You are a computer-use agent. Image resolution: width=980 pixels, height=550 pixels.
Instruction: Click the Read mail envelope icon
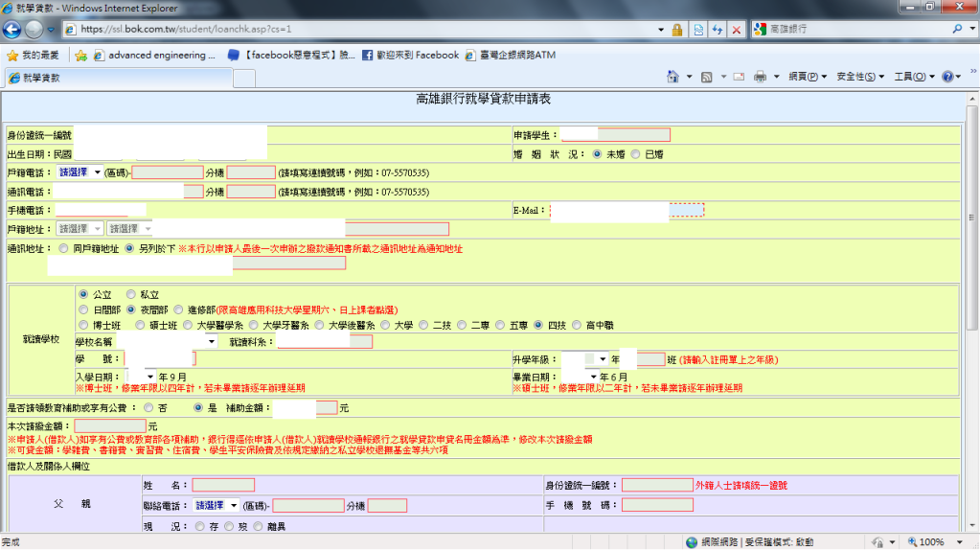coord(739,77)
